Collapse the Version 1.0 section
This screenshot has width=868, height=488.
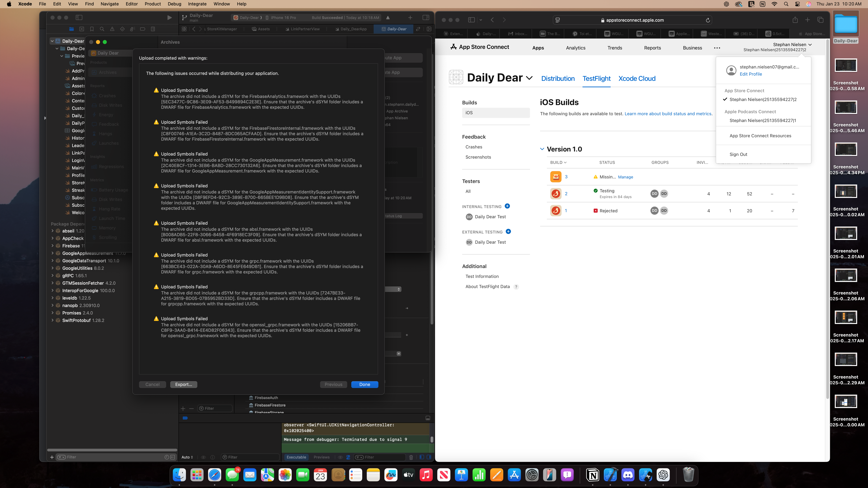point(542,149)
